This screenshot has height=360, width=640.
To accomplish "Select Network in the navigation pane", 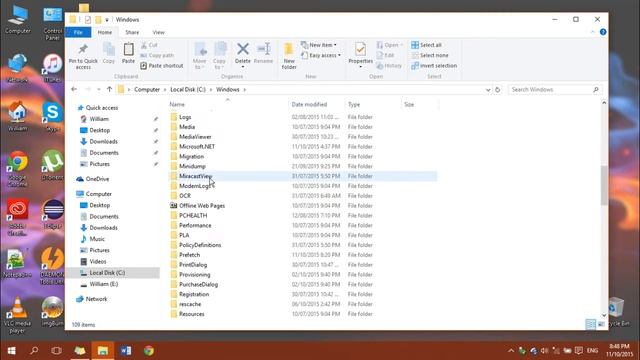I will click(96, 299).
